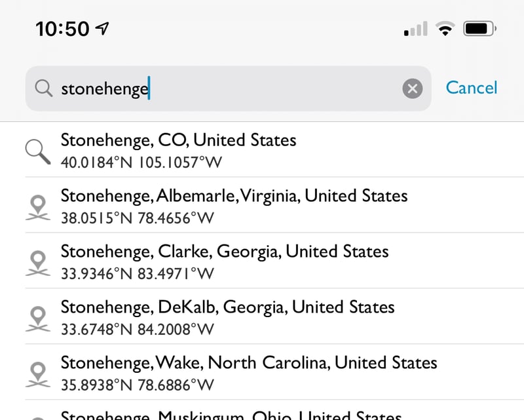The width and height of the screenshot is (524, 420).
Task: Choose Stonehenge, Albemarle, Virginia result
Action: click(234, 196)
